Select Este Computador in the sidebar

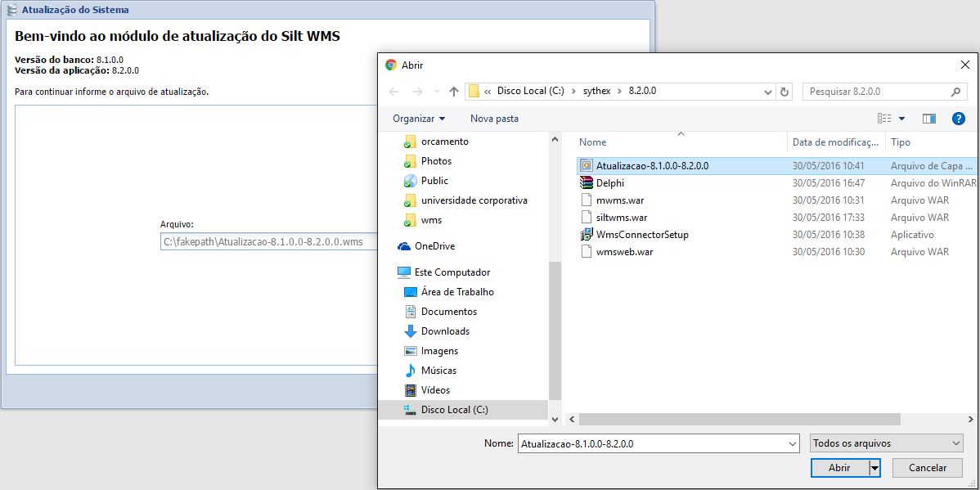tap(443, 272)
